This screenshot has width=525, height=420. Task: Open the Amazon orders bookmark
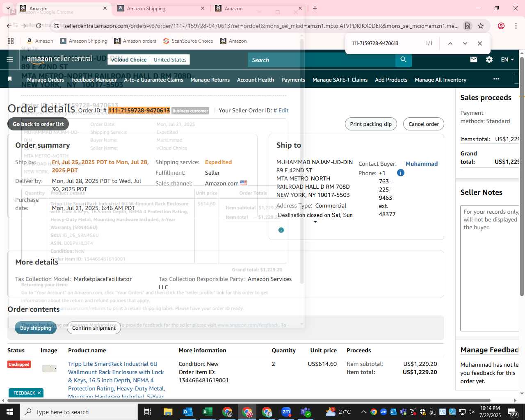pos(135,41)
